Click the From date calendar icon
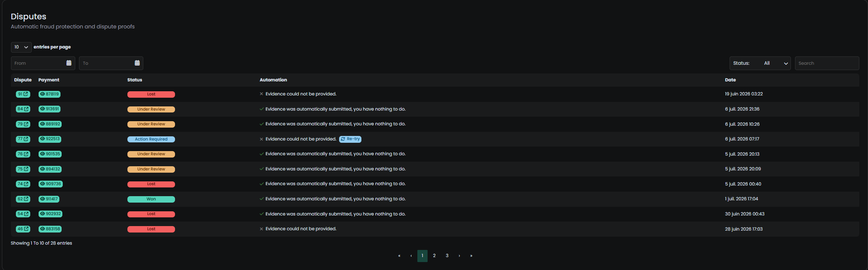 [x=69, y=63]
